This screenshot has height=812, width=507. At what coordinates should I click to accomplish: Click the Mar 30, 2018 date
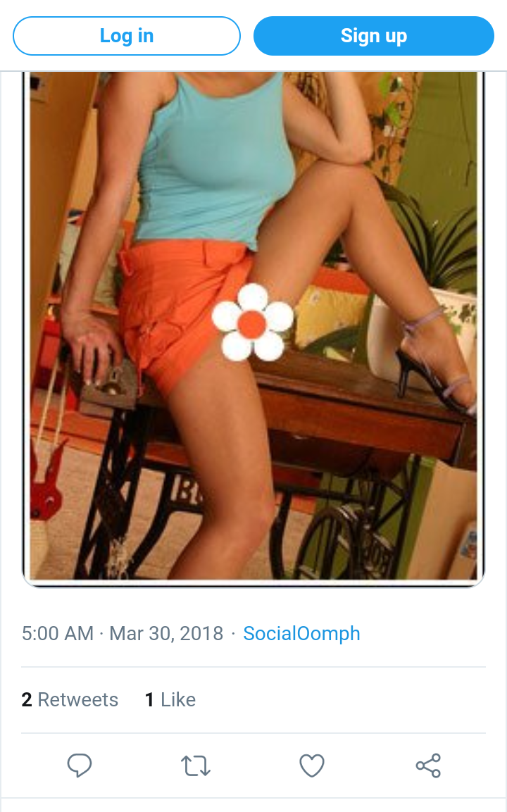pos(166,633)
